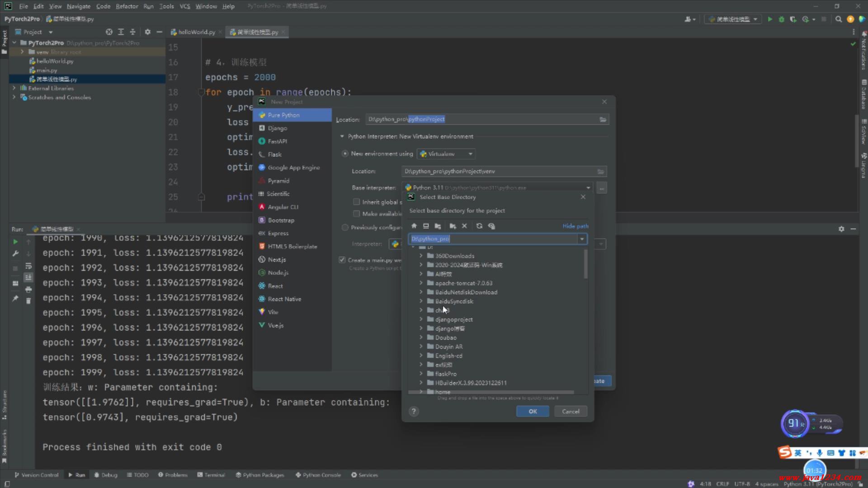Screen dimensions: 868x488
Task: Expand the djangoproject folder
Action: pos(421,319)
